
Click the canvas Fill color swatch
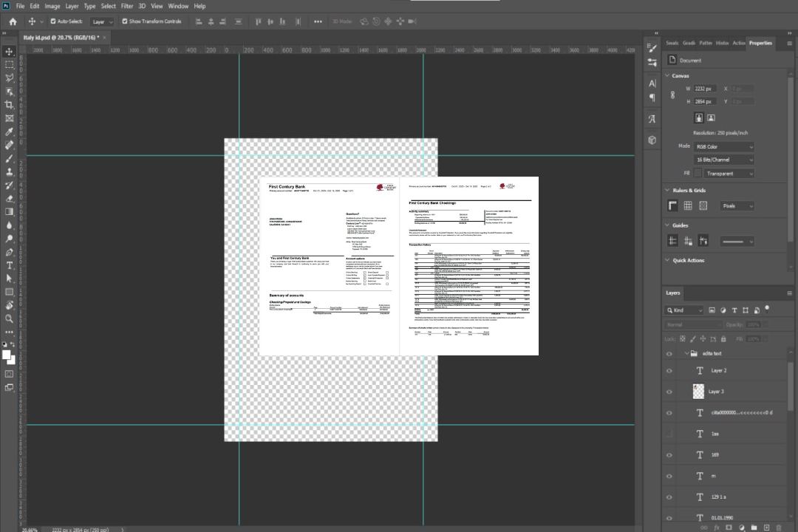pos(698,173)
